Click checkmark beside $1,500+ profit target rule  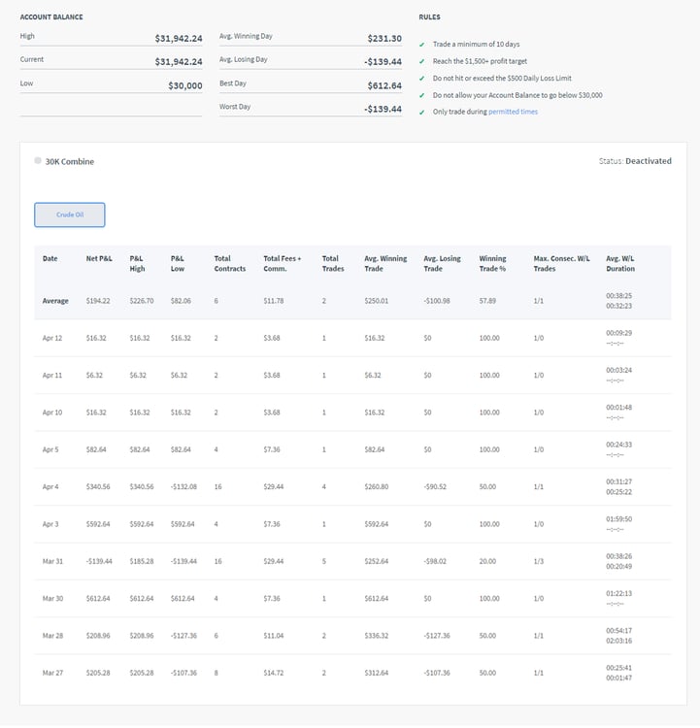[422, 62]
